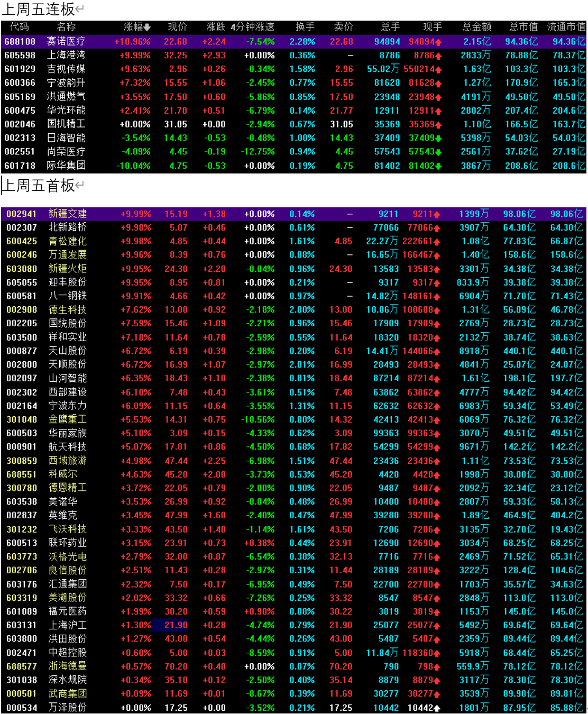Select the 天山股份 stock name
The width and height of the screenshot is (588, 714).
click(68, 351)
